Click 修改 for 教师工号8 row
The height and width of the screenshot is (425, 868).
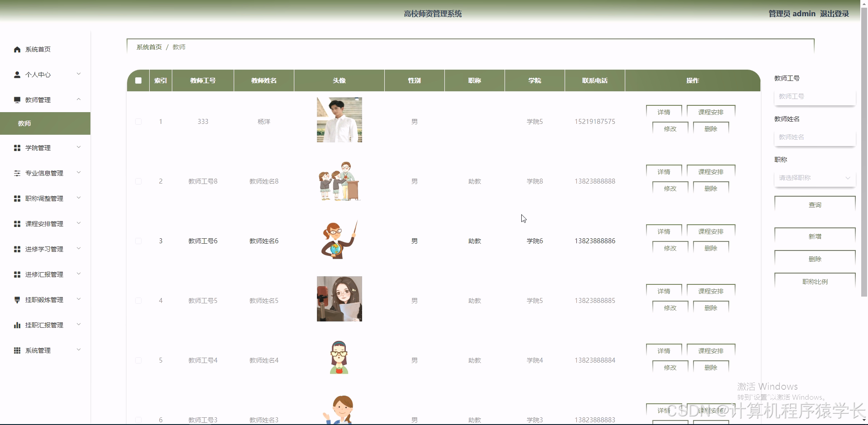coord(670,189)
